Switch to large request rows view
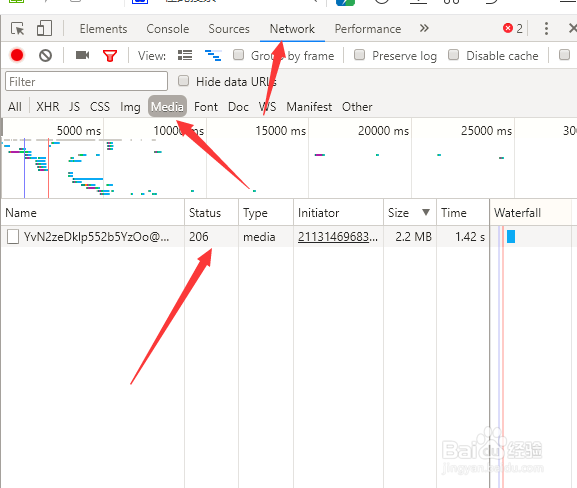The height and width of the screenshot is (488, 577). tap(185, 55)
